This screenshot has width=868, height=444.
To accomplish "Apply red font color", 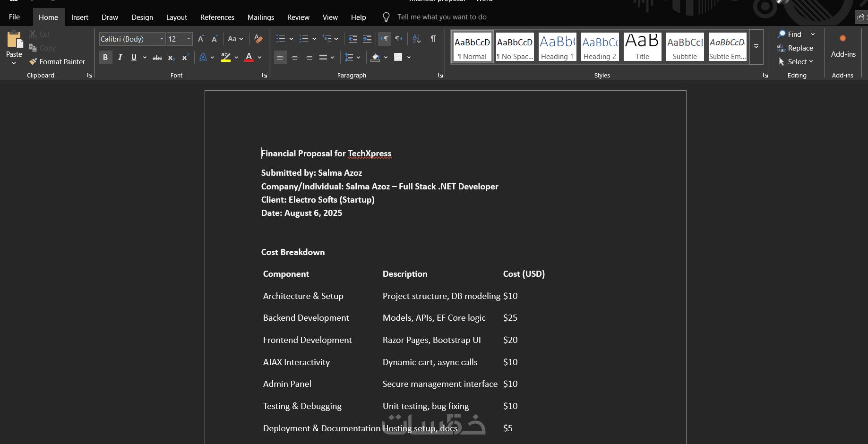I will [x=249, y=58].
